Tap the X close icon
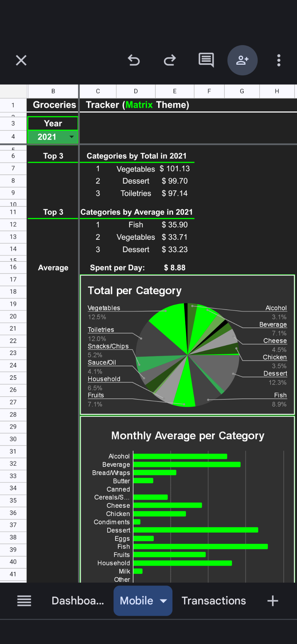The height and width of the screenshot is (644, 297). 21,61
